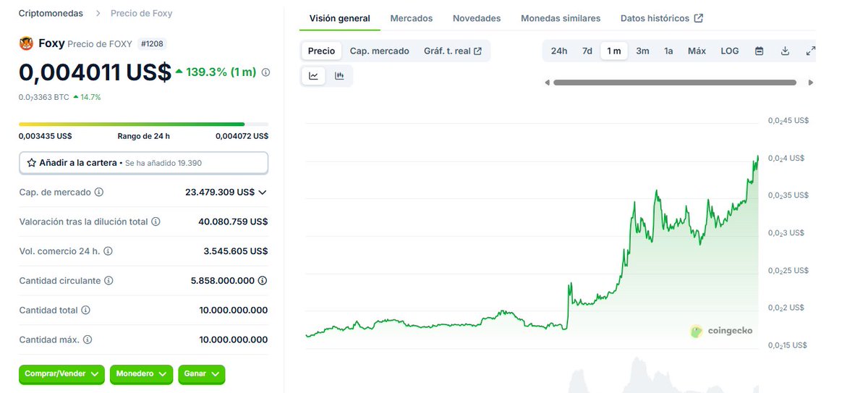Viewport: 868px width, 393px height.
Task: Select 1 m chart range
Action: [614, 51]
